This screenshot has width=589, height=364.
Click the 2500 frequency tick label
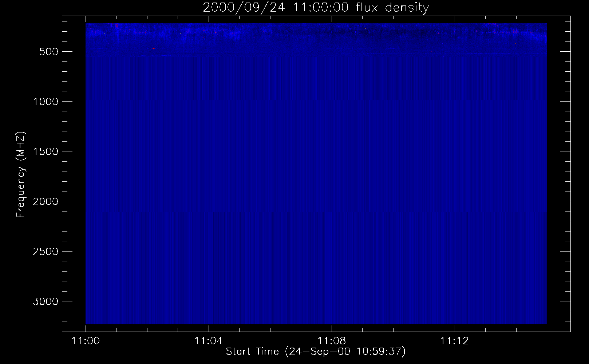point(46,252)
